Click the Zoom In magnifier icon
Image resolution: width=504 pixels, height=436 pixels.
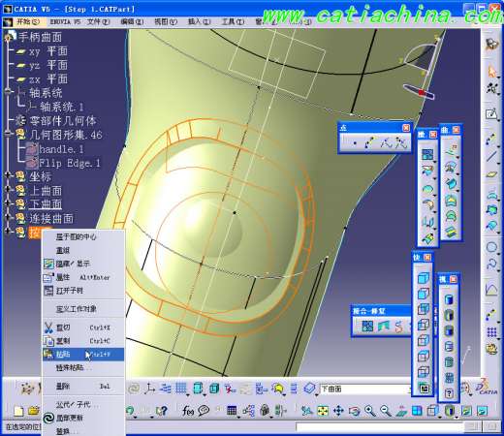coord(370,411)
